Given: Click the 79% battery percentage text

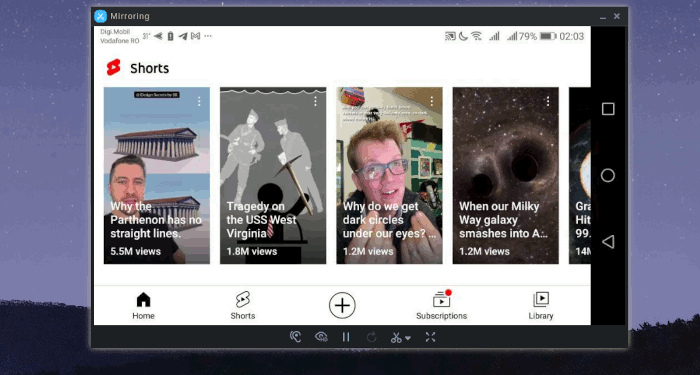Looking at the screenshot, I should click(528, 36).
